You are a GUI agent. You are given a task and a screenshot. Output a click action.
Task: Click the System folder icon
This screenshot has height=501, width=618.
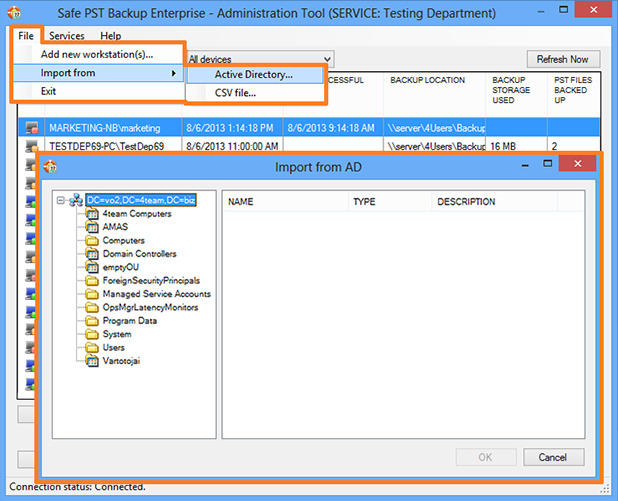92,334
